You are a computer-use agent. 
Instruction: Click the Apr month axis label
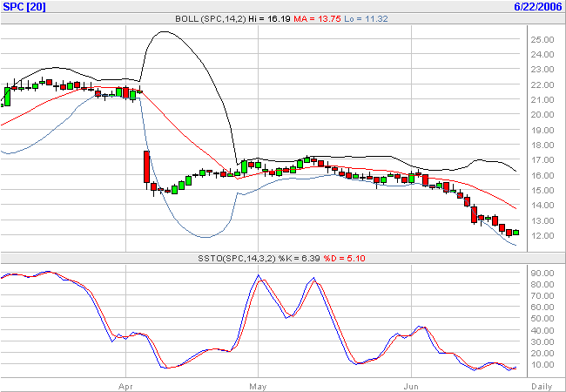[125, 386]
